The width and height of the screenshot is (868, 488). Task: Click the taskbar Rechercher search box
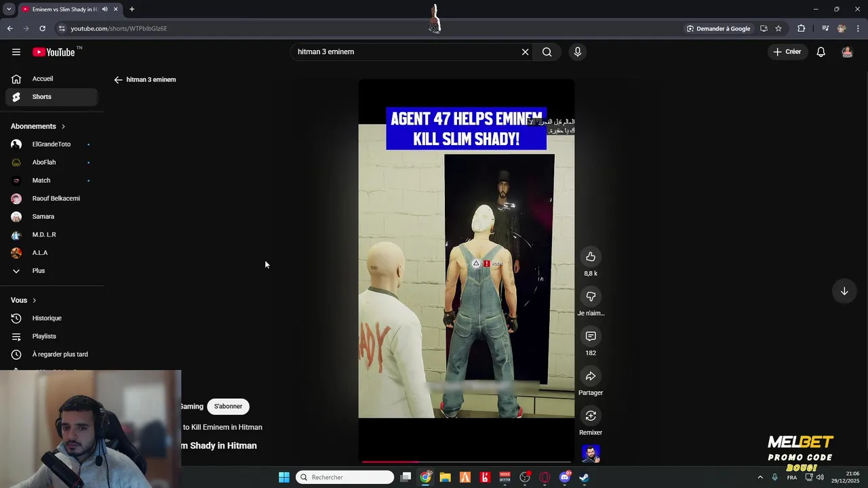tap(345, 477)
